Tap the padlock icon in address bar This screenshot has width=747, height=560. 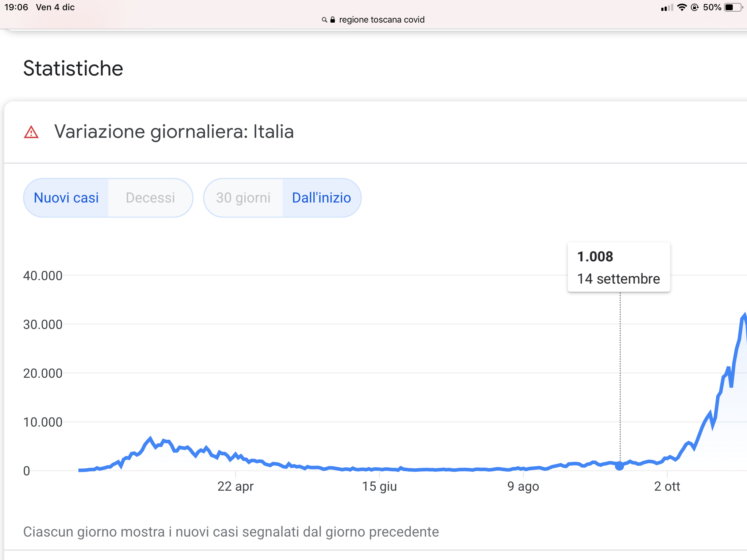coord(333,20)
